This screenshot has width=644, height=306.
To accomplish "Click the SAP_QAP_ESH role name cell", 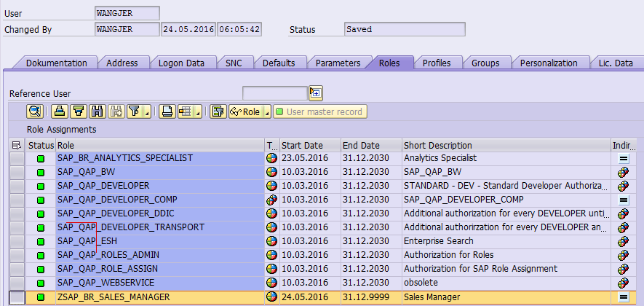I will tap(160, 241).
